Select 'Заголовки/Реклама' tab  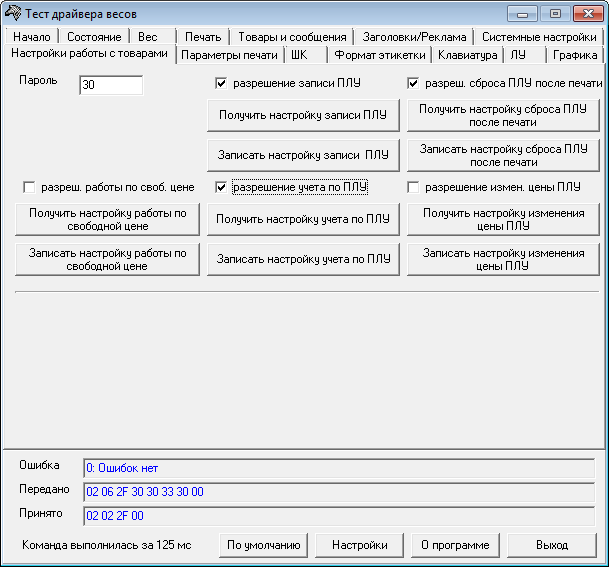point(414,37)
